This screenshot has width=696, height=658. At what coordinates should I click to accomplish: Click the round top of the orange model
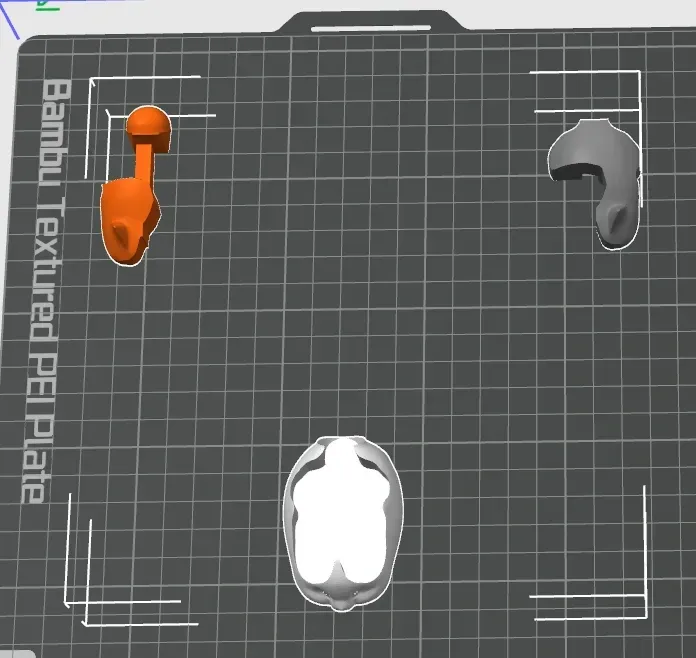148,125
